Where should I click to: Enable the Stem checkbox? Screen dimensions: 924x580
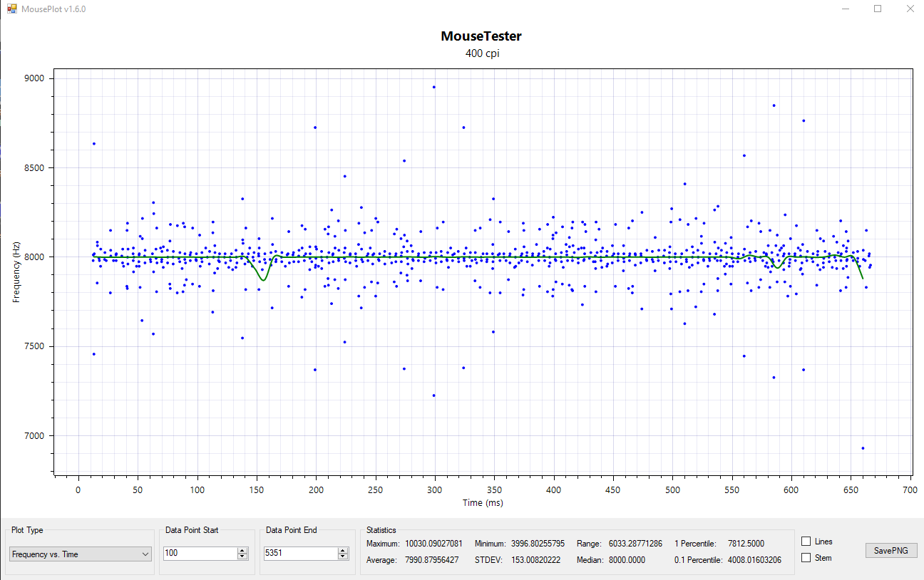(806, 558)
